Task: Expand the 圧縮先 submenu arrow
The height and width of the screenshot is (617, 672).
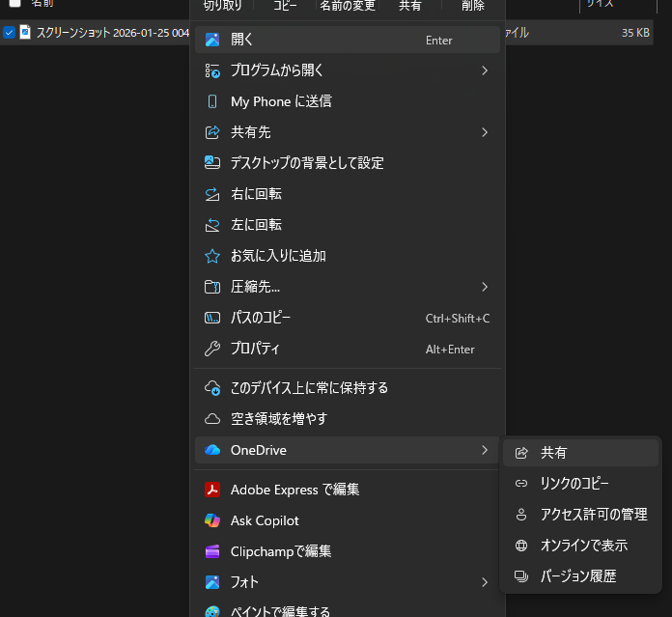Action: 485,287
